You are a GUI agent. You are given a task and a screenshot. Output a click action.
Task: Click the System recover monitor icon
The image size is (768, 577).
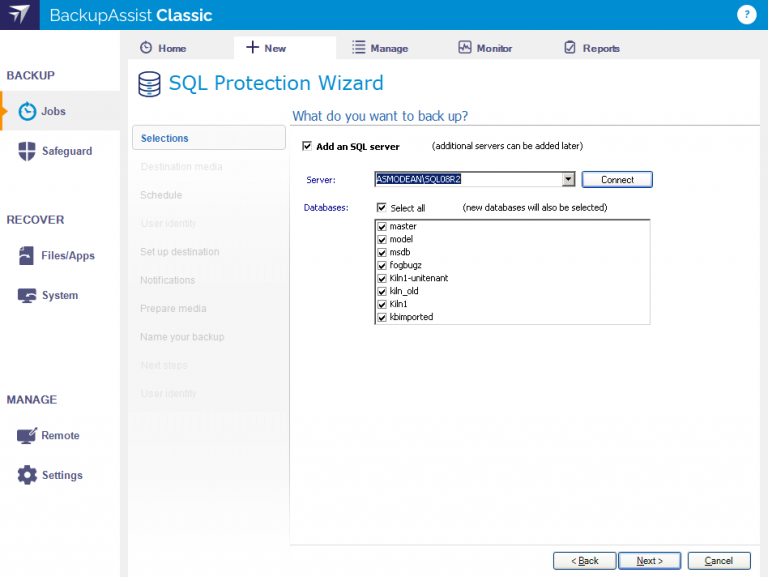(x=27, y=295)
